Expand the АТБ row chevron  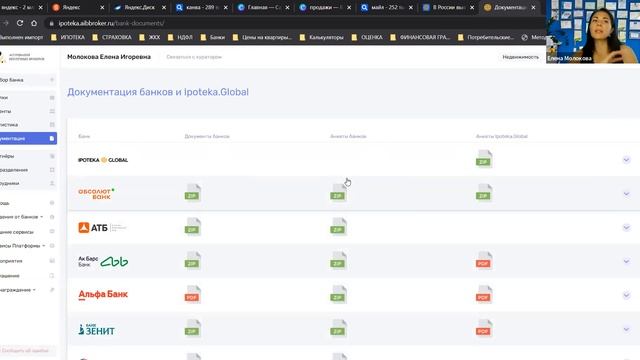click(x=626, y=227)
